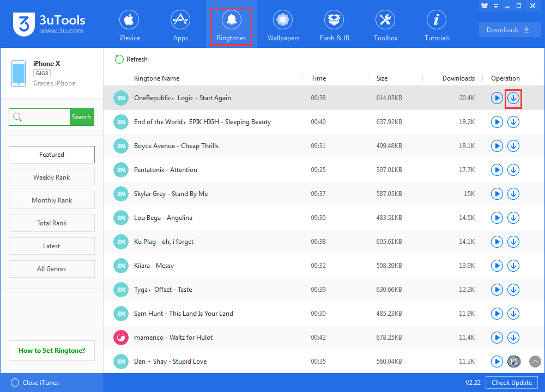Play Skylar Grey Stand By Me
The height and width of the screenshot is (392, 545).
pos(496,194)
